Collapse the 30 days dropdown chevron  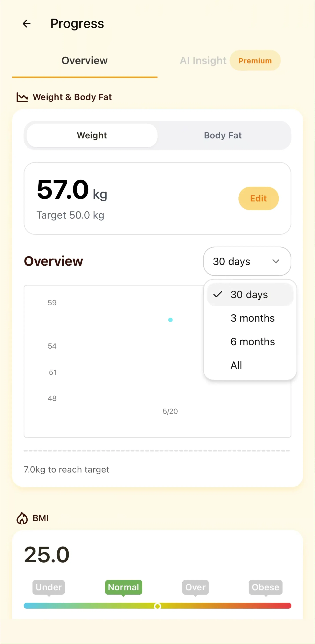coord(276,261)
